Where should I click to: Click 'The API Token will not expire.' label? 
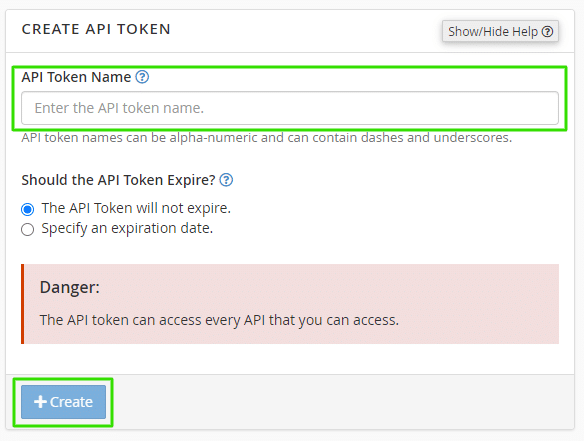[x=136, y=208]
